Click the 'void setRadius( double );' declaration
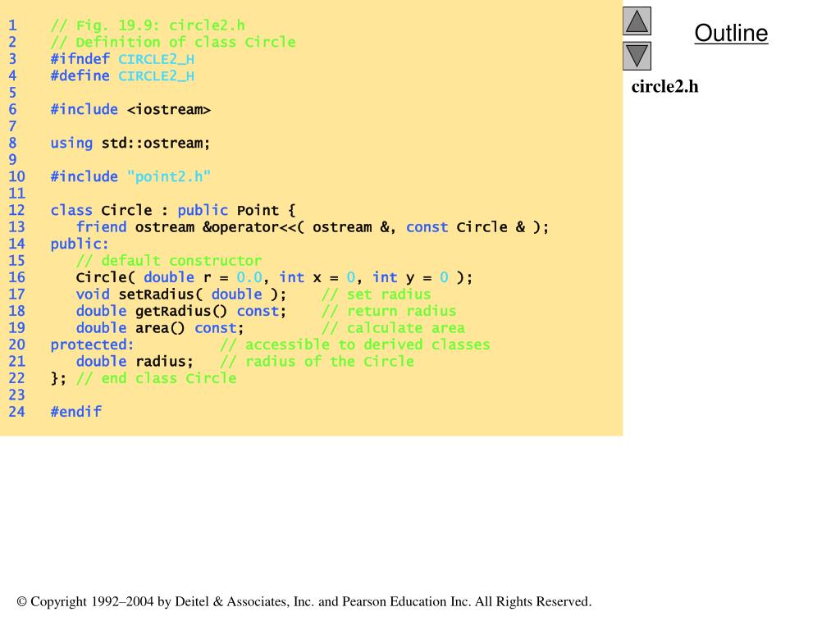 (x=181, y=294)
